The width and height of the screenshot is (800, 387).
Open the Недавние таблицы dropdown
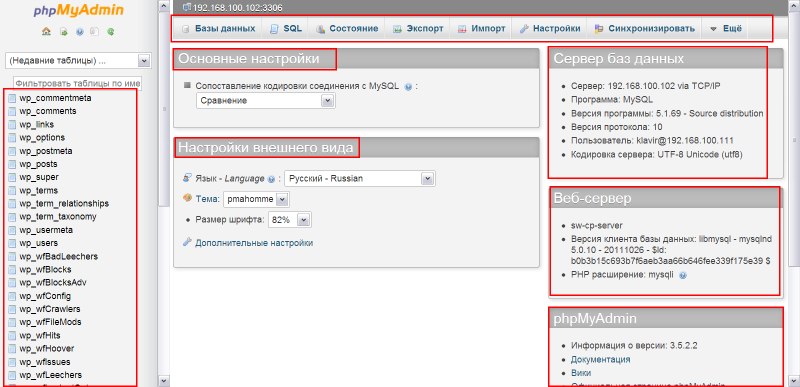78,61
